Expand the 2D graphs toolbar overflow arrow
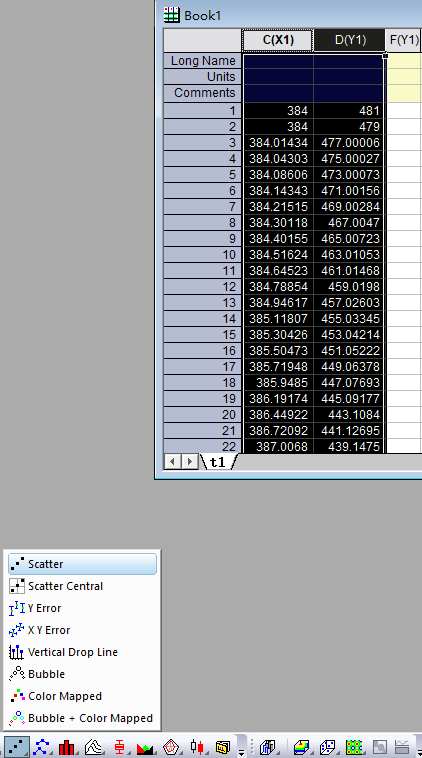 coord(241,748)
